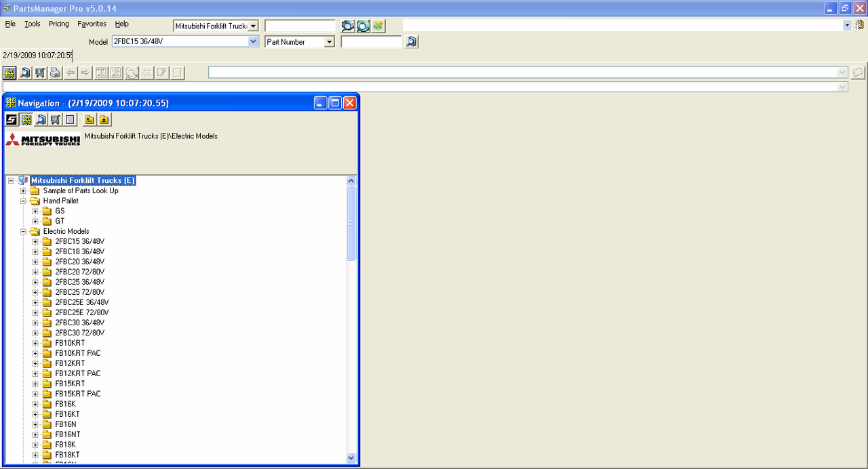The height and width of the screenshot is (469, 868).
Task: Click the Print icon in the main toolbar
Action: pos(55,73)
